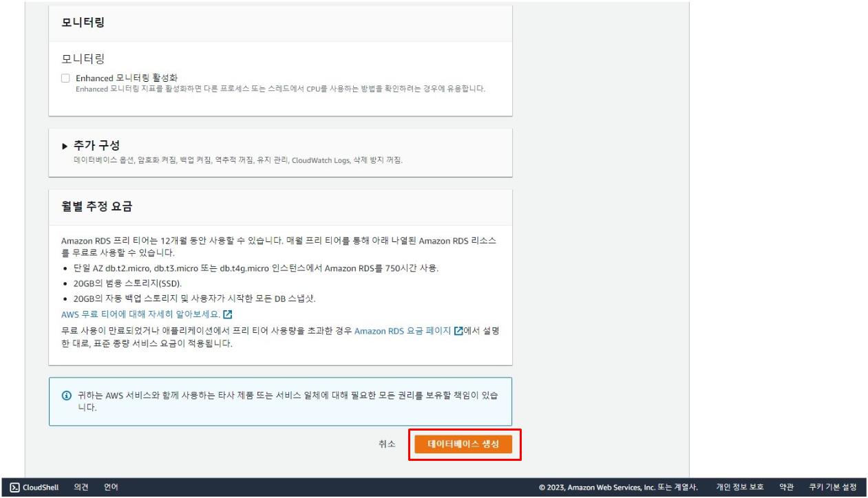Click the 데이터베이스 생성 button

[x=463, y=444]
